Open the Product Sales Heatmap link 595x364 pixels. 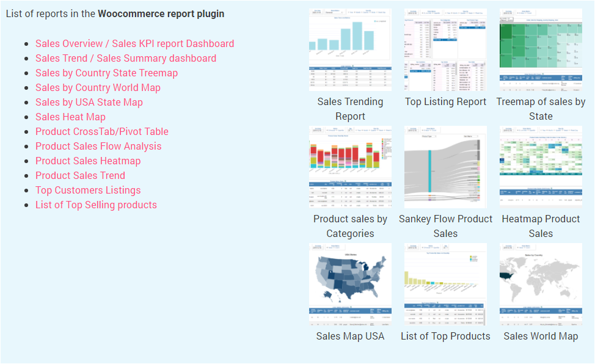(88, 161)
